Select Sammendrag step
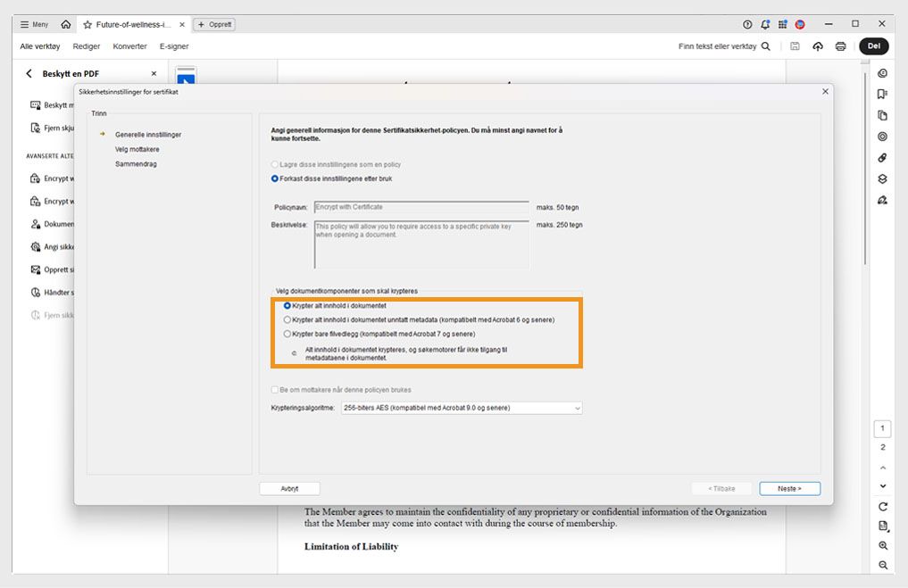 click(x=136, y=164)
